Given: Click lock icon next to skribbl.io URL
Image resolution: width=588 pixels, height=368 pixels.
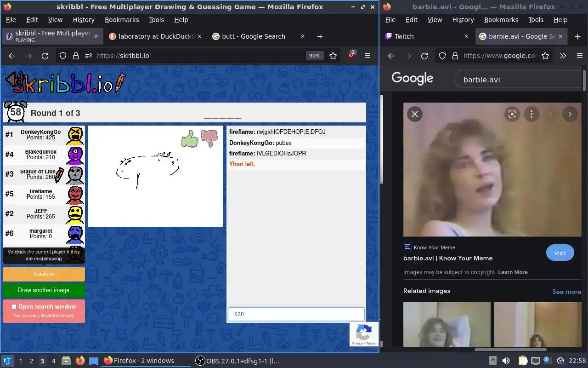Looking at the screenshot, I should [76, 56].
